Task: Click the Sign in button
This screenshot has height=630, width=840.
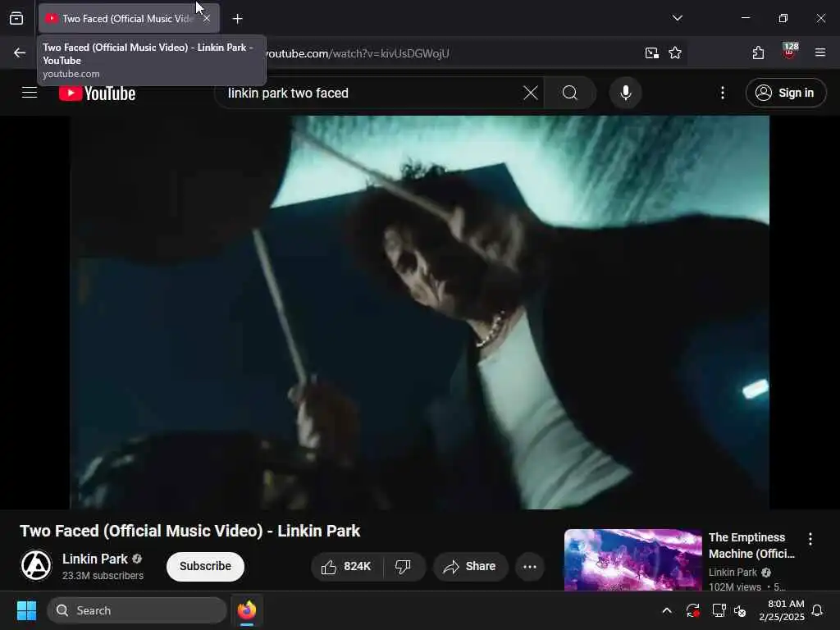Action: 785,94
